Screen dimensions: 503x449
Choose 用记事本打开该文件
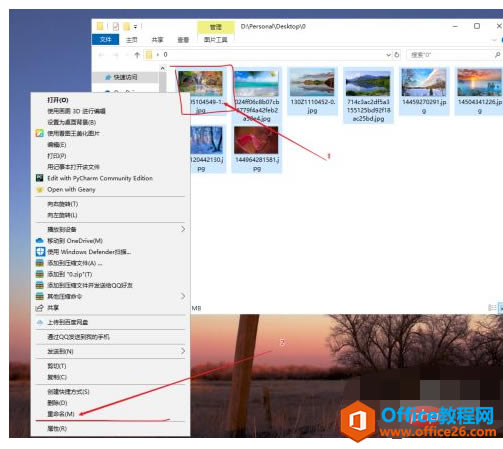pyautogui.click(x=73, y=167)
